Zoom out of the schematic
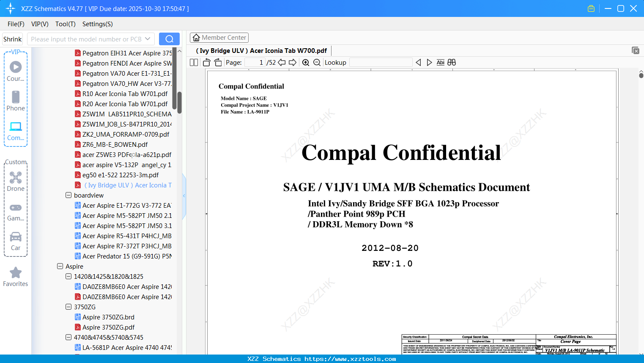644x363 pixels. 317,63
